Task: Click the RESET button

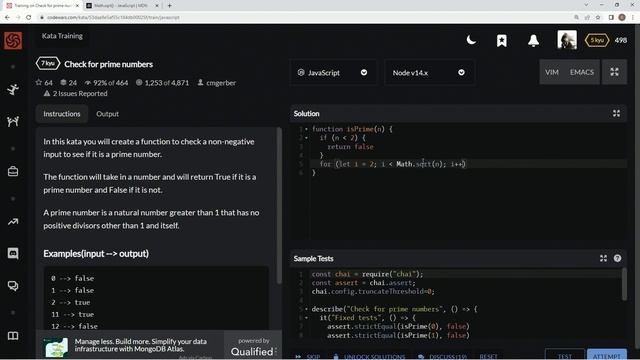Action: [489, 357]
